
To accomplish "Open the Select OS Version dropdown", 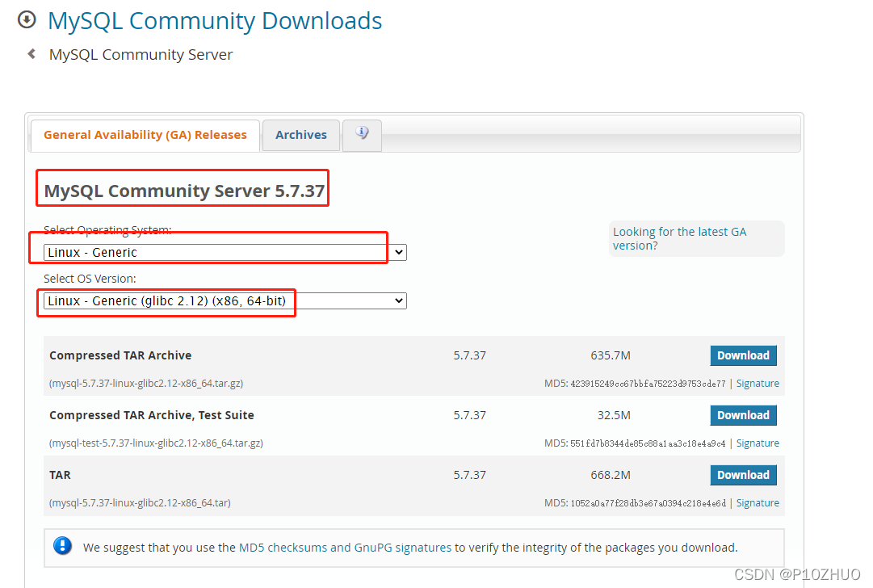I will point(225,300).
